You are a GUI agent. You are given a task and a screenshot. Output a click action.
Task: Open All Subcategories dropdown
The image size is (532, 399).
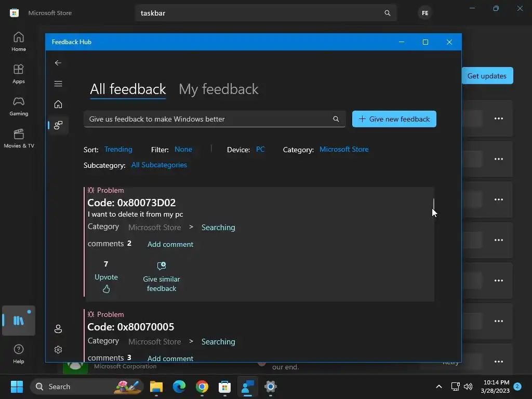159,165
